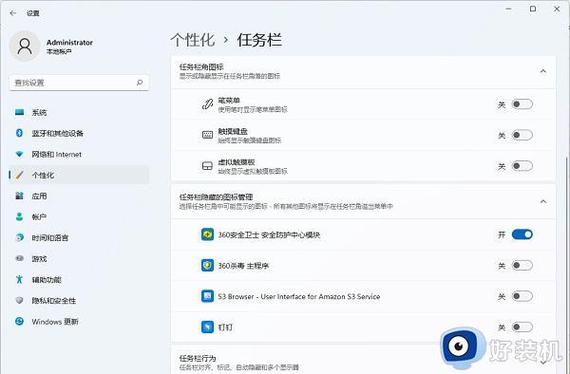Click the 查找设置 search field
The image size is (570, 374).
click(x=79, y=83)
